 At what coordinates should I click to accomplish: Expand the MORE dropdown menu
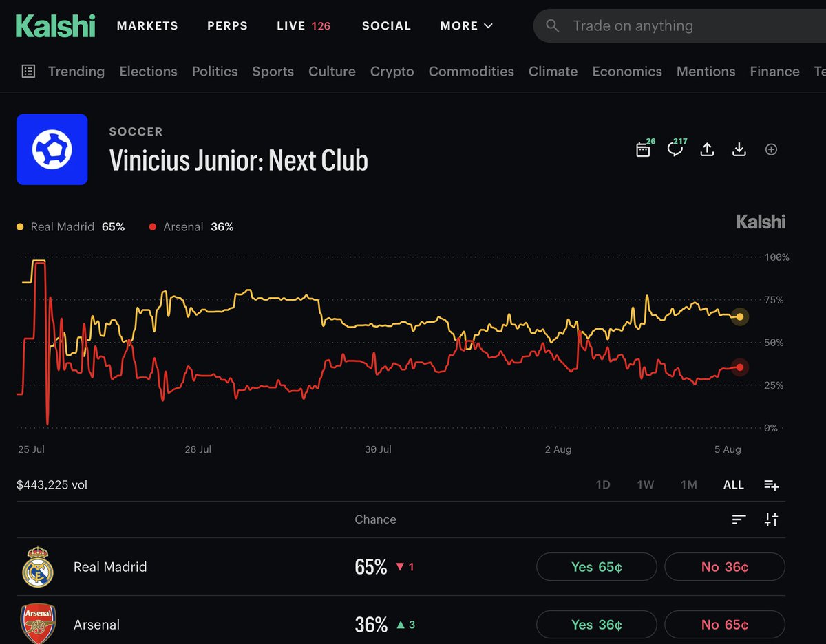point(467,26)
